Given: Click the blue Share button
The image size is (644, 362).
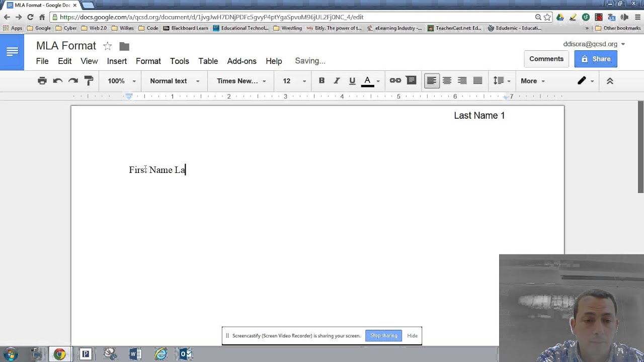Looking at the screenshot, I should [596, 59].
